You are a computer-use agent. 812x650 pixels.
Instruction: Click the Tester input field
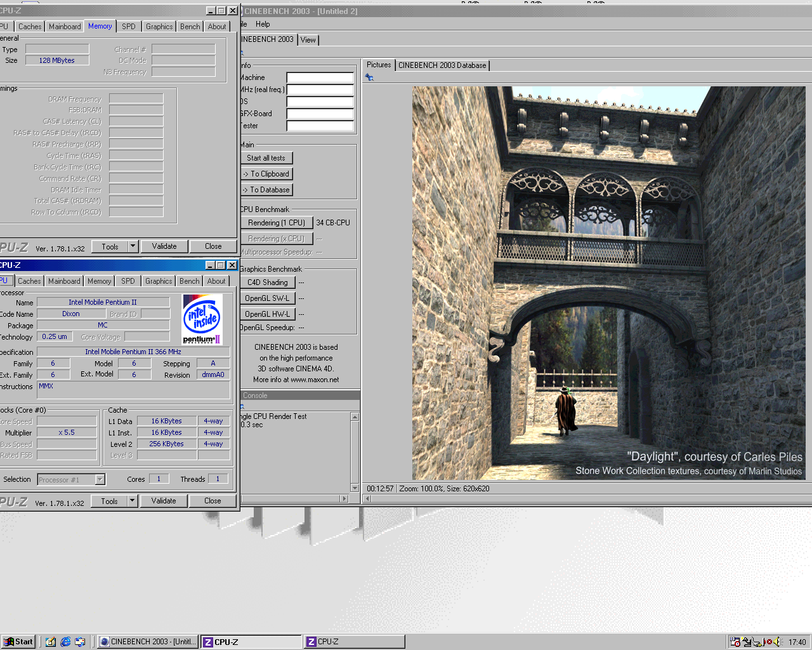[320, 126]
